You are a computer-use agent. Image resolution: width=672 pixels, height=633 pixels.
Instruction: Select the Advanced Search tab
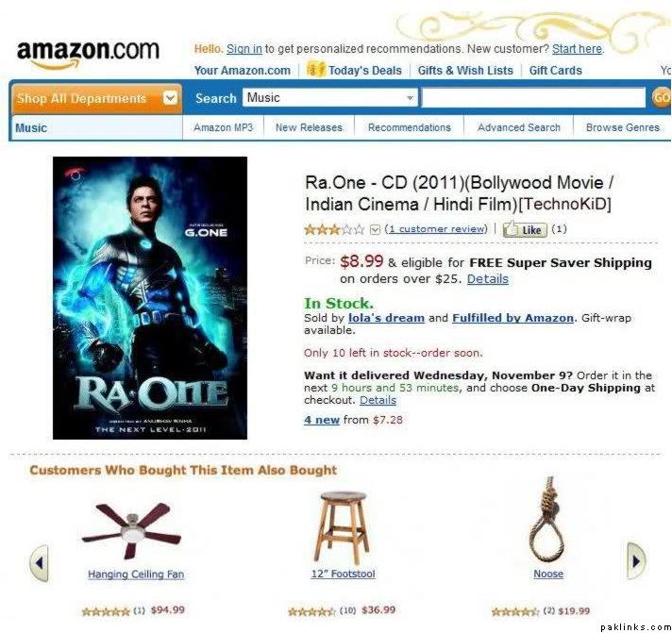click(x=518, y=127)
